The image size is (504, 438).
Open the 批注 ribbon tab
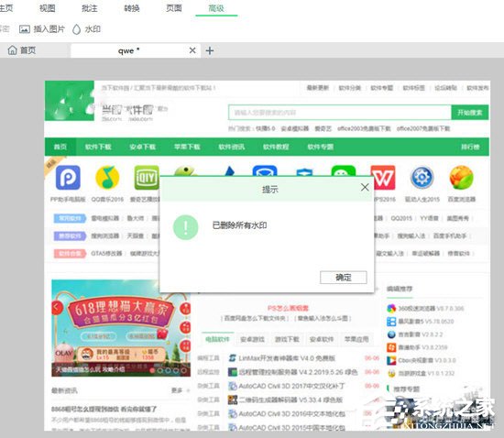tap(90, 8)
